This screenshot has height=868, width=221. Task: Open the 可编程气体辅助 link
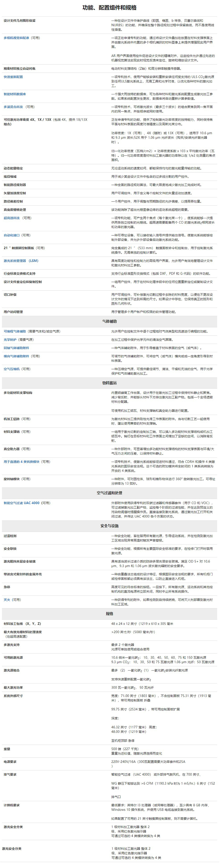click(14, 332)
